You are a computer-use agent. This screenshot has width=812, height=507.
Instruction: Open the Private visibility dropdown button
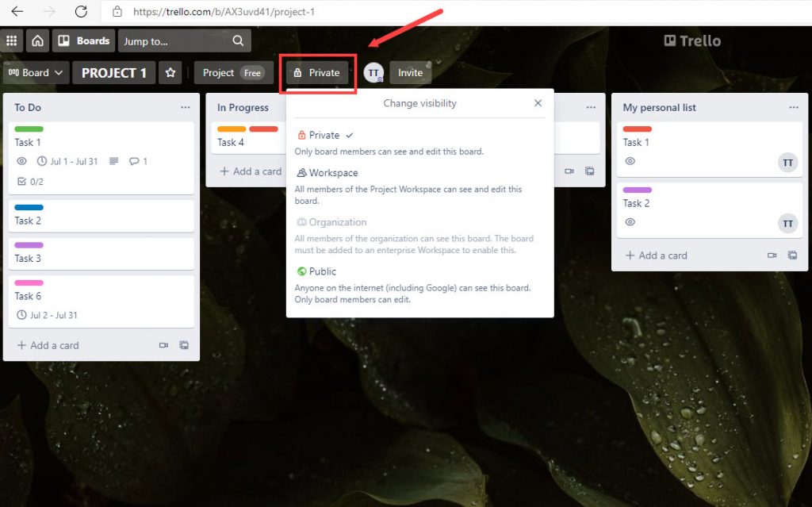tap(317, 72)
